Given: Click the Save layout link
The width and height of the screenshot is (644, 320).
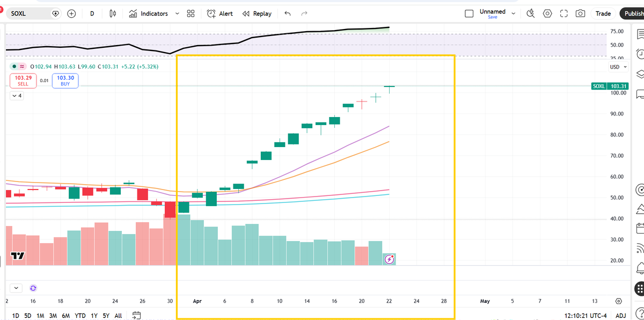Looking at the screenshot, I should (493, 17).
